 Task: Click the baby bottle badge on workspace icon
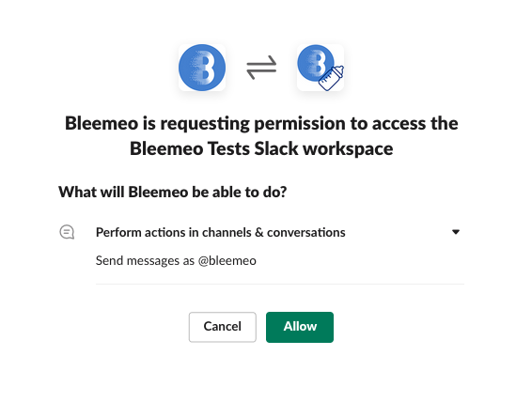coord(332,78)
